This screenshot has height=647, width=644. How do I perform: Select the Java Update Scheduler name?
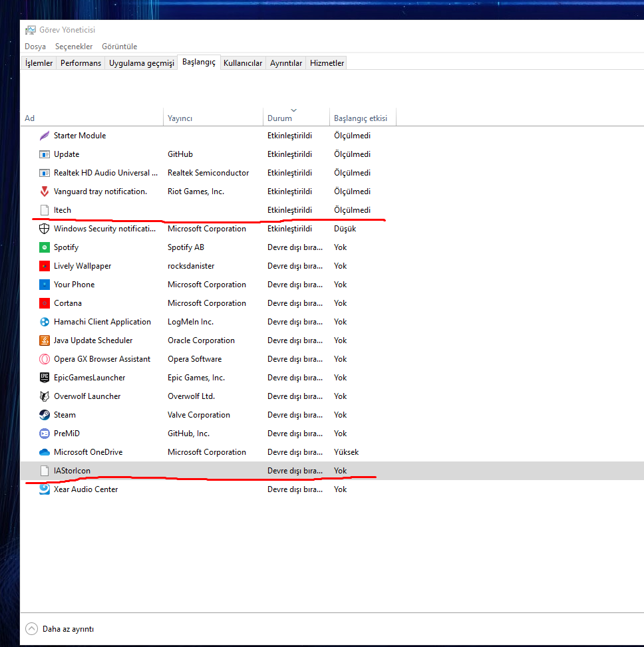pos(93,340)
